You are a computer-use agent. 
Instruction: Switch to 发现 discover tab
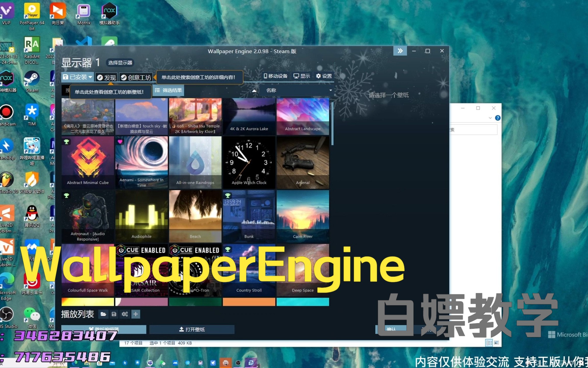(106, 77)
